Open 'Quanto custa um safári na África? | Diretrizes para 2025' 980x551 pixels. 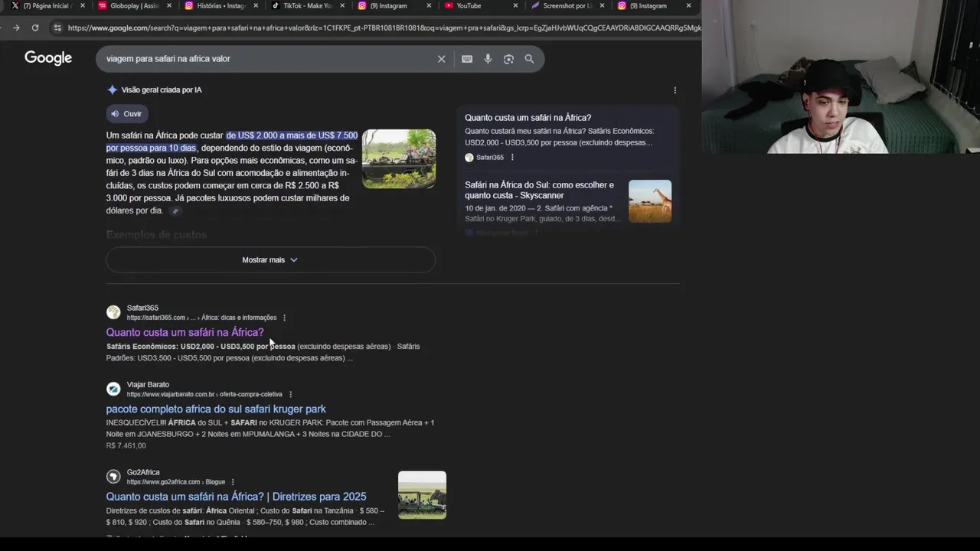pyautogui.click(x=236, y=497)
